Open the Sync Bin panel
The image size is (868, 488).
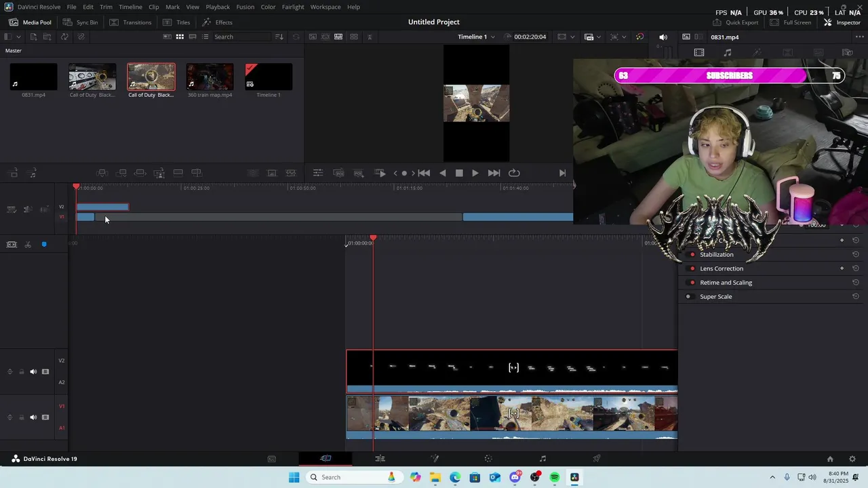click(x=81, y=22)
